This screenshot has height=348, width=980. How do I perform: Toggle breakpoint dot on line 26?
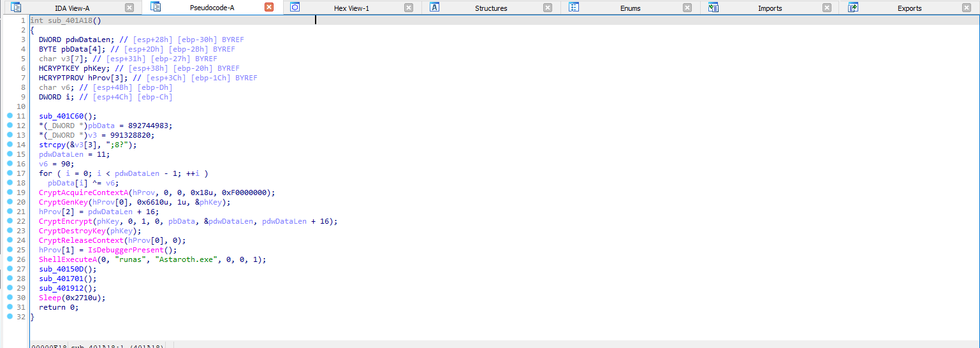10,259
